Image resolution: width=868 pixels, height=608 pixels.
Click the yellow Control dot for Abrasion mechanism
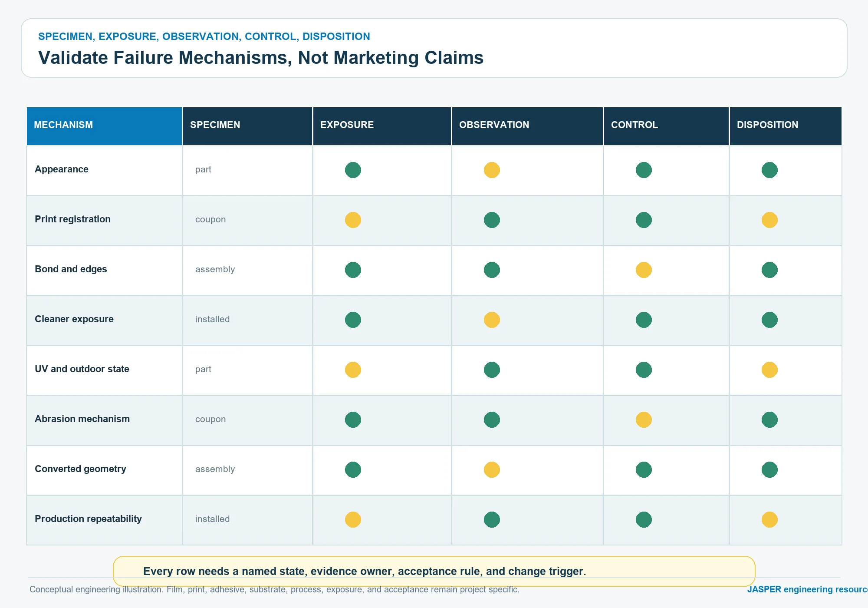point(644,420)
